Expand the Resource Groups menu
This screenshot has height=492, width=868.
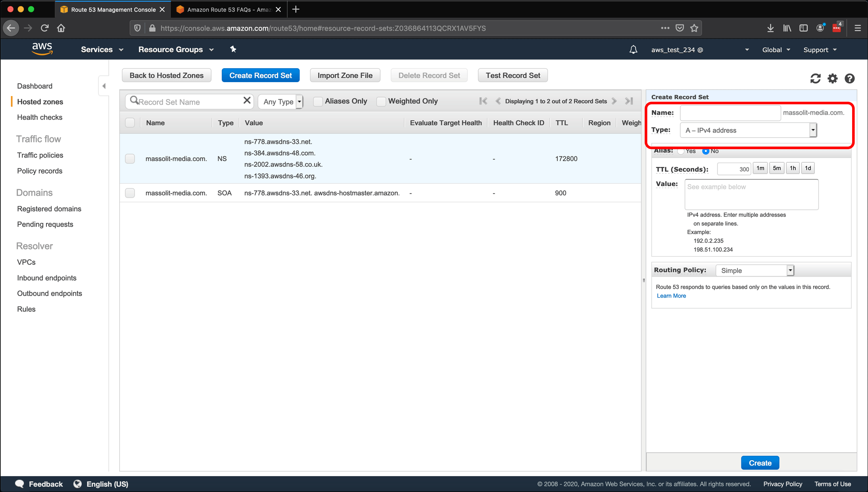coord(176,50)
